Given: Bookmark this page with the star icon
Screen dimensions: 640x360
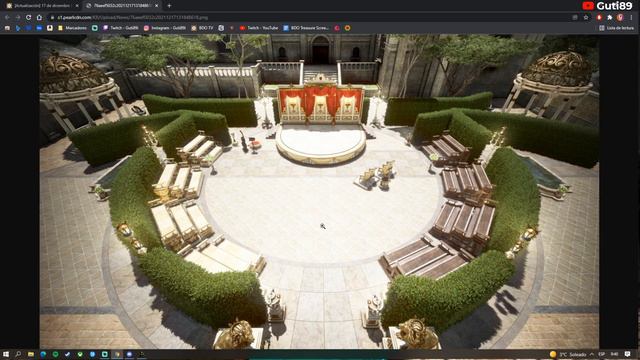Looking at the screenshot, I should coord(586,18).
